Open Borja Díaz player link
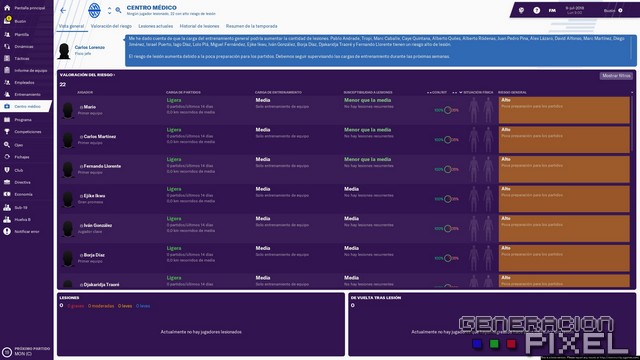The width and height of the screenshot is (640, 360). 94,255
